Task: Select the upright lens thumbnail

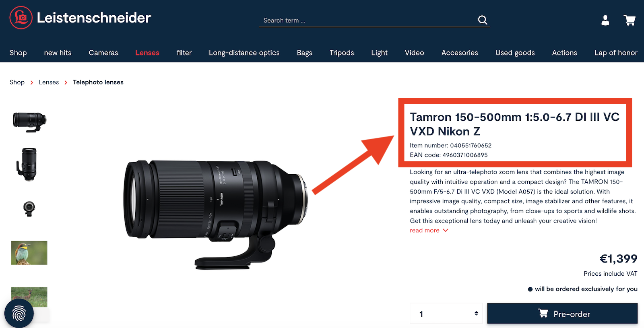Action: 27,164
